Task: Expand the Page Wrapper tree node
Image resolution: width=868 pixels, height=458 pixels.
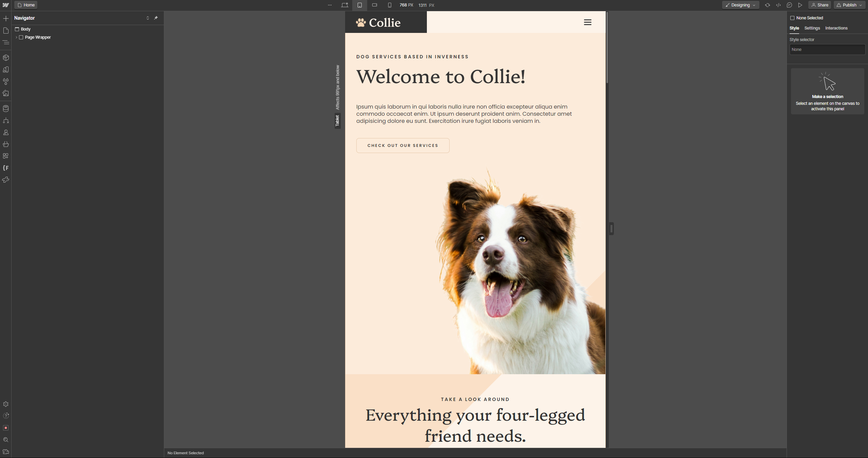Action: [x=16, y=37]
